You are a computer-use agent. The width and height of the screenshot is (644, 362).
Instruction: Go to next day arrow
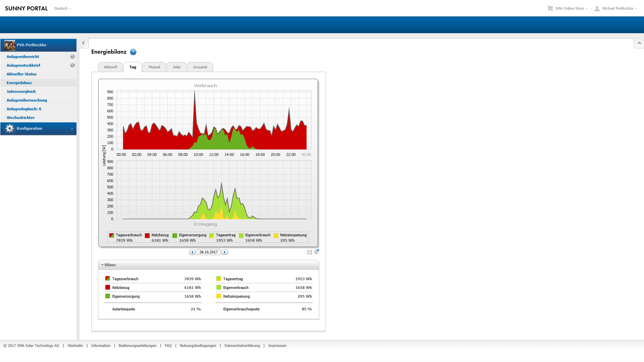coord(225,252)
